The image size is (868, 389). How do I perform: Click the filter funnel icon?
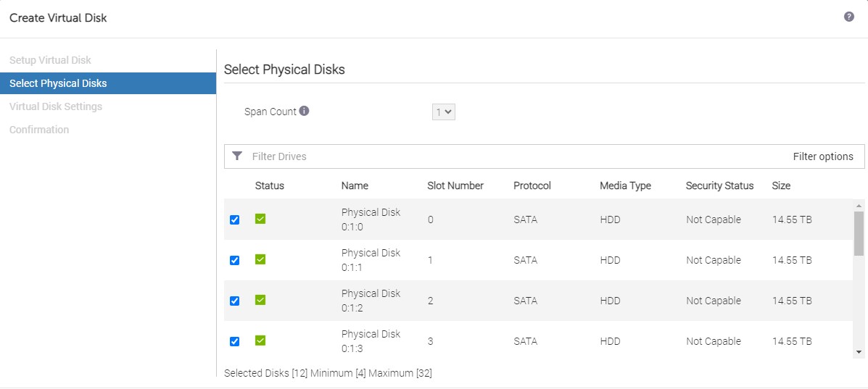point(237,156)
